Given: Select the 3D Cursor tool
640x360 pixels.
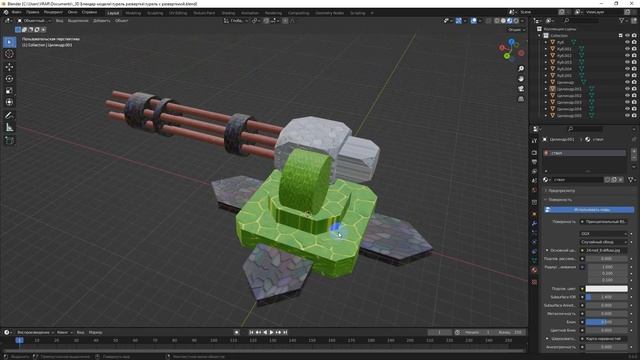Looking at the screenshot, I should (9, 54).
